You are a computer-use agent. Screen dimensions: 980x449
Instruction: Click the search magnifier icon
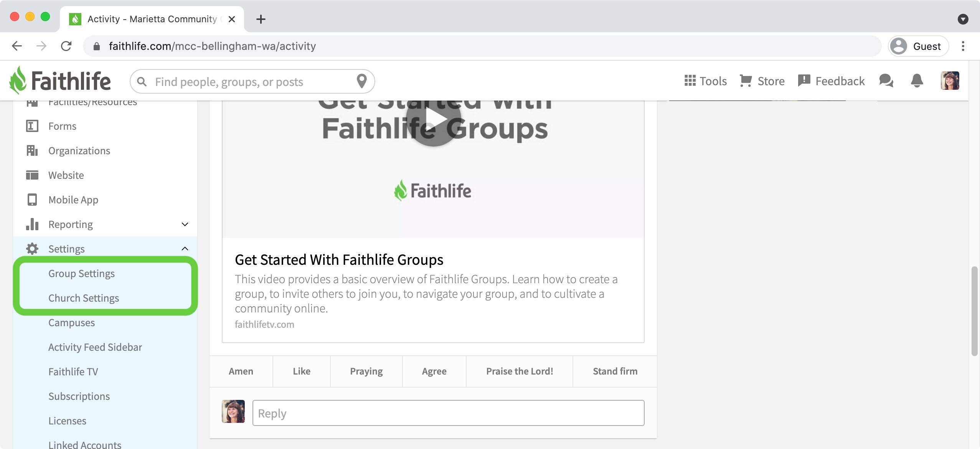(x=142, y=82)
